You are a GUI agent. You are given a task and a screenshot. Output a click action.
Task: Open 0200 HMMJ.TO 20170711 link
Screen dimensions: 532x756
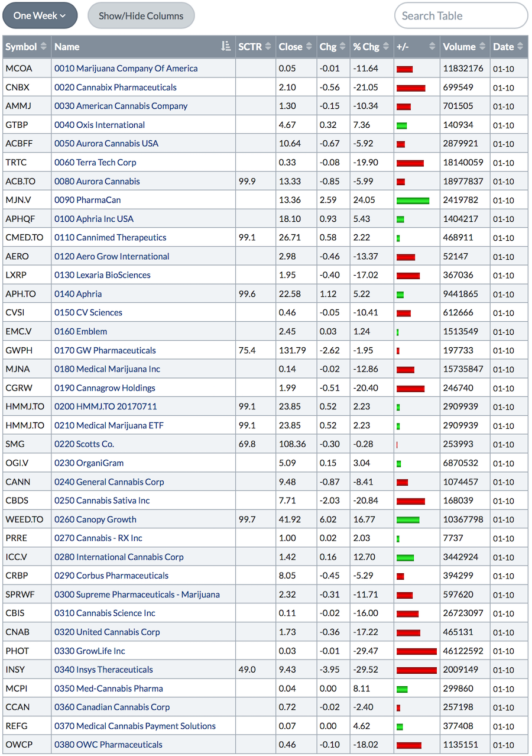[x=106, y=406]
